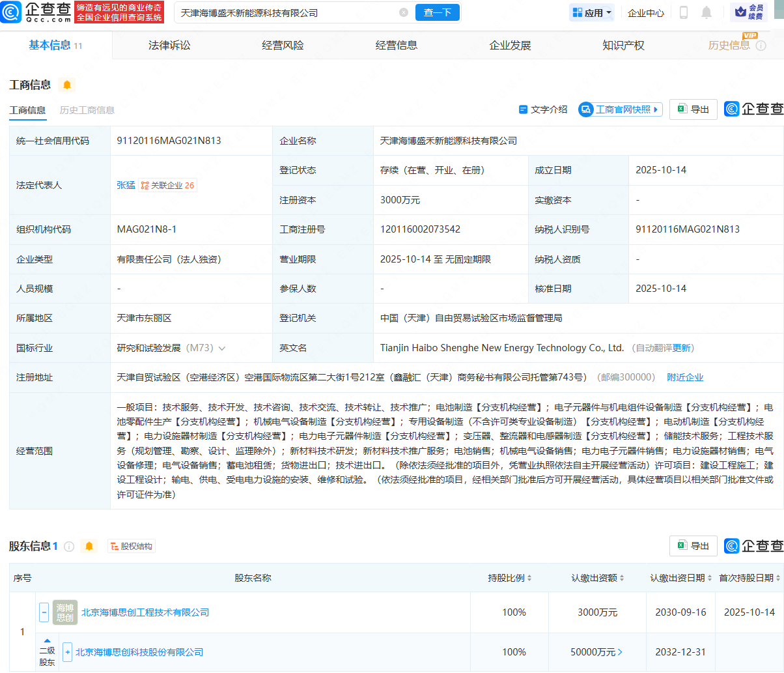Click the mobile phone icon in header

coord(684,12)
